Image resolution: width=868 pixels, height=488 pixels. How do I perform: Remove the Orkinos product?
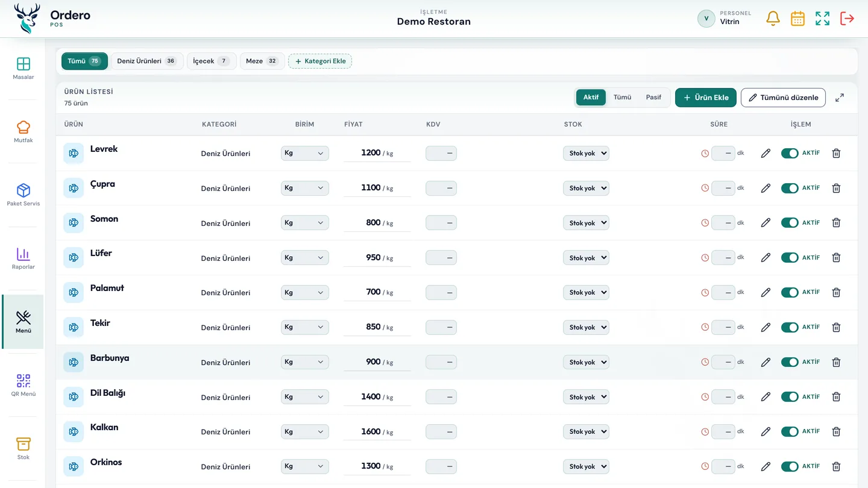tap(836, 466)
